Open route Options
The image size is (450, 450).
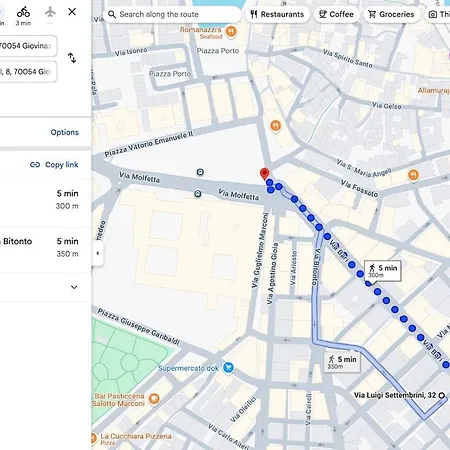pyautogui.click(x=65, y=132)
